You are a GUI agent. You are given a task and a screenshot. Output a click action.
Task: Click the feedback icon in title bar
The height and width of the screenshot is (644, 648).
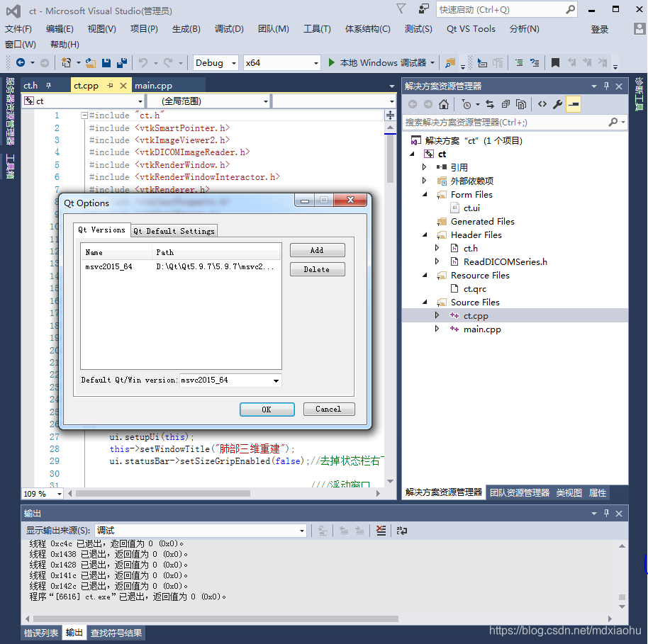click(x=423, y=9)
